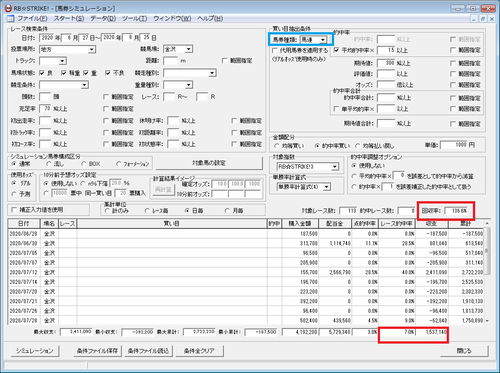Enable the 単平均的中率× checkbox

click(336, 109)
